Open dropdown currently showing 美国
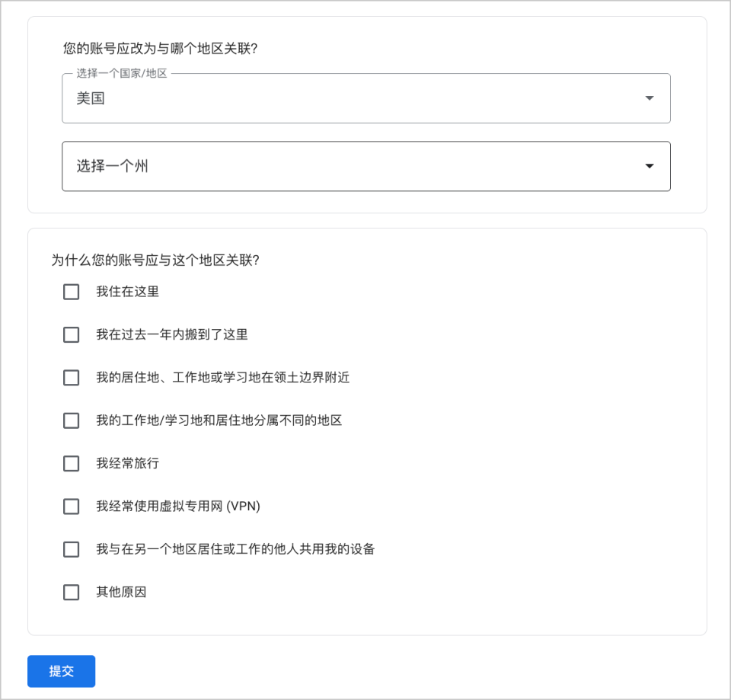 click(365, 97)
